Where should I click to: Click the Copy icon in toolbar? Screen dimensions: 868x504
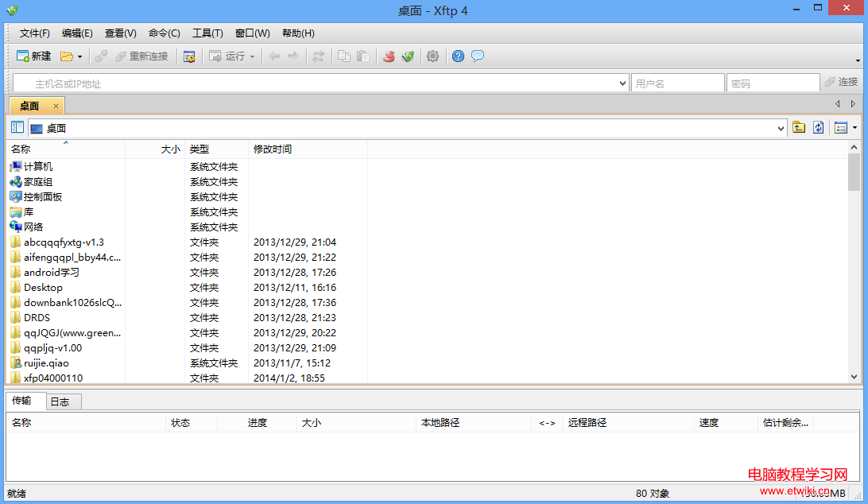pos(343,56)
